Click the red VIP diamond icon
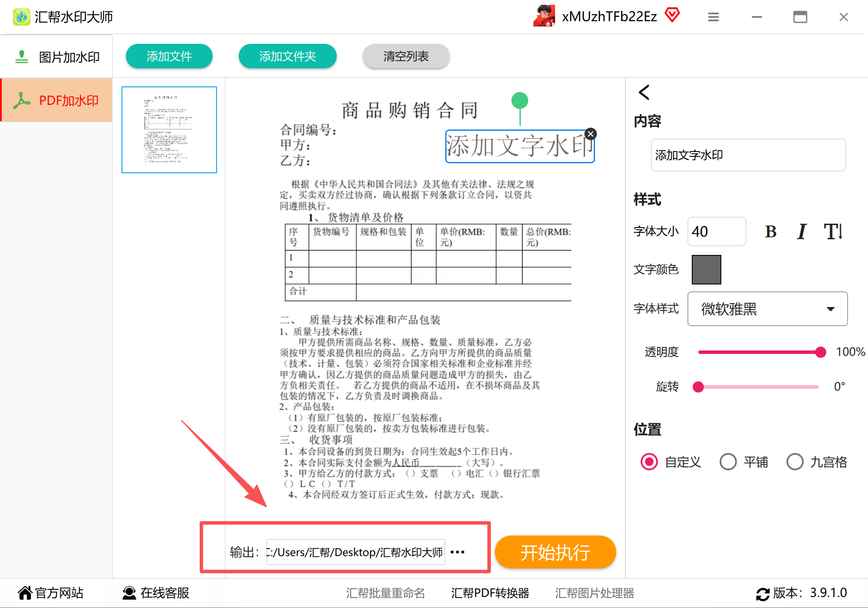The height and width of the screenshot is (608, 868). (672, 15)
